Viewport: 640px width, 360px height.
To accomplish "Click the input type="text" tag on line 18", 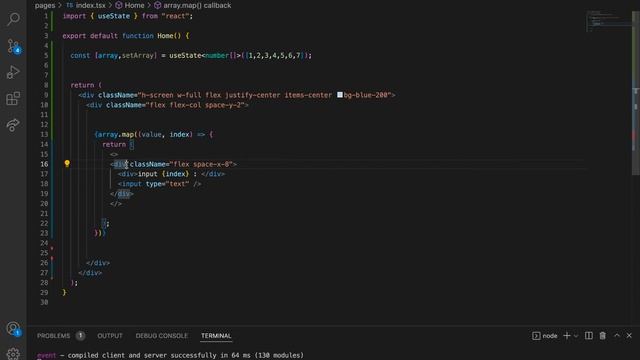I will pos(159,184).
